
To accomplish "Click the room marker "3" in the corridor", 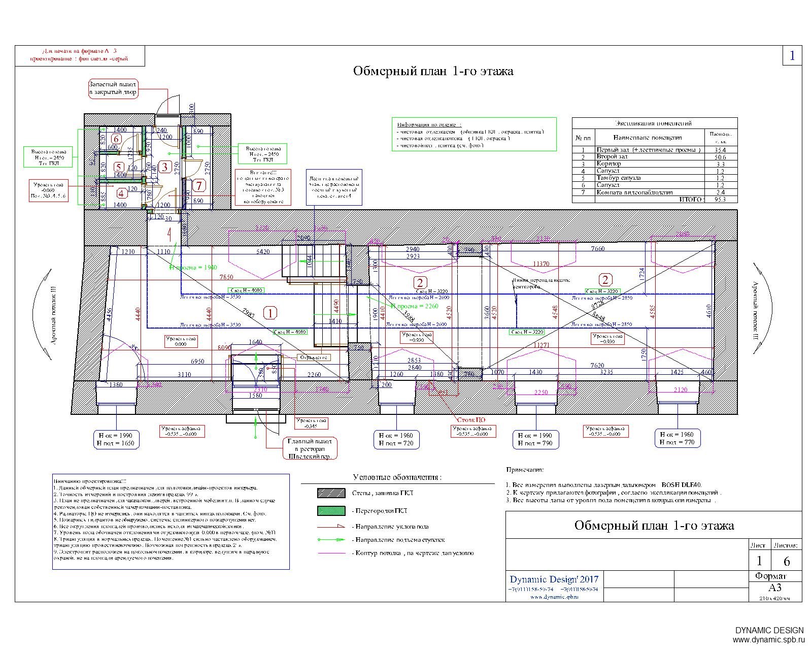I will (164, 167).
